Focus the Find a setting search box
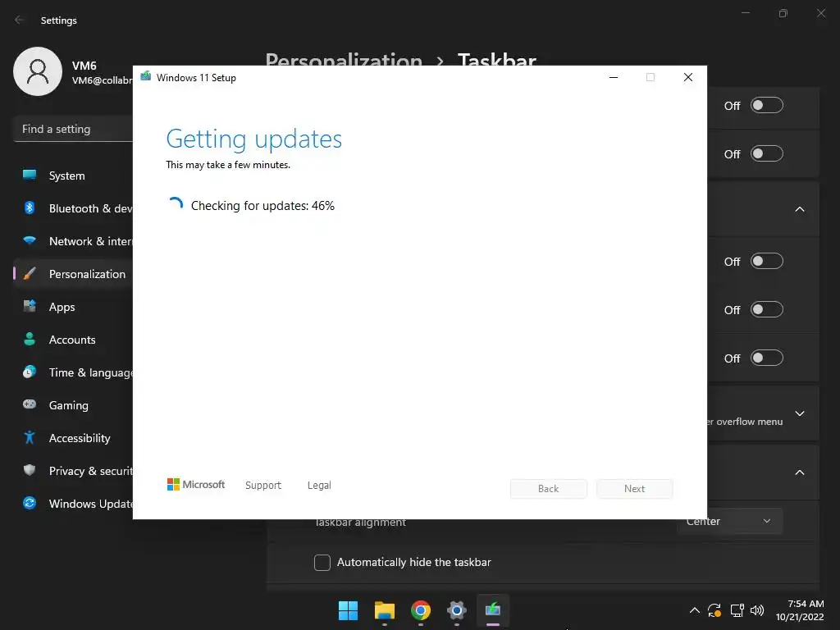 (73, 129)
